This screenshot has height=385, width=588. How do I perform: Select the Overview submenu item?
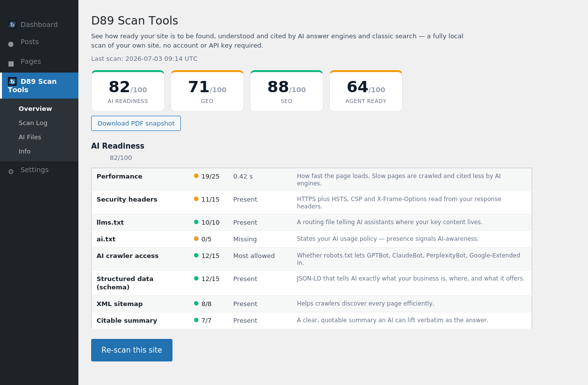point(35,109)
